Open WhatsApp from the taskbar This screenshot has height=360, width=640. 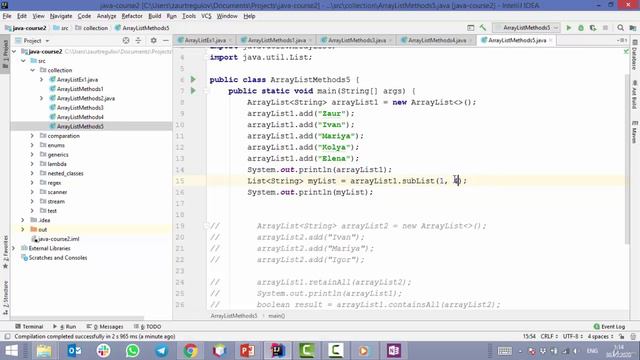(x=132, y=351)
